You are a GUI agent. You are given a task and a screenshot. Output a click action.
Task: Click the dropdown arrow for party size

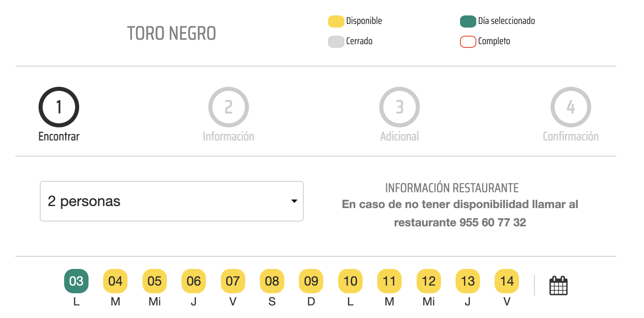[294, 201]
